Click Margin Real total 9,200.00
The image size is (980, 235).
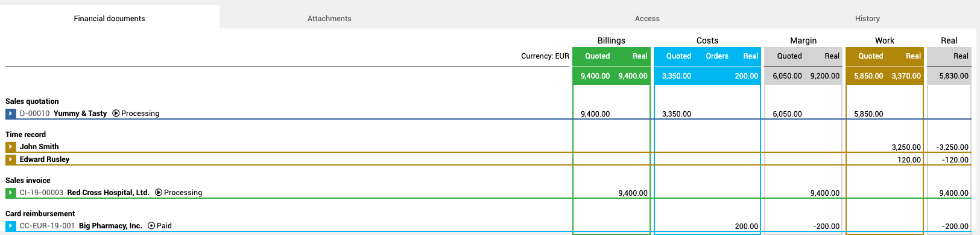click(824, 76)
